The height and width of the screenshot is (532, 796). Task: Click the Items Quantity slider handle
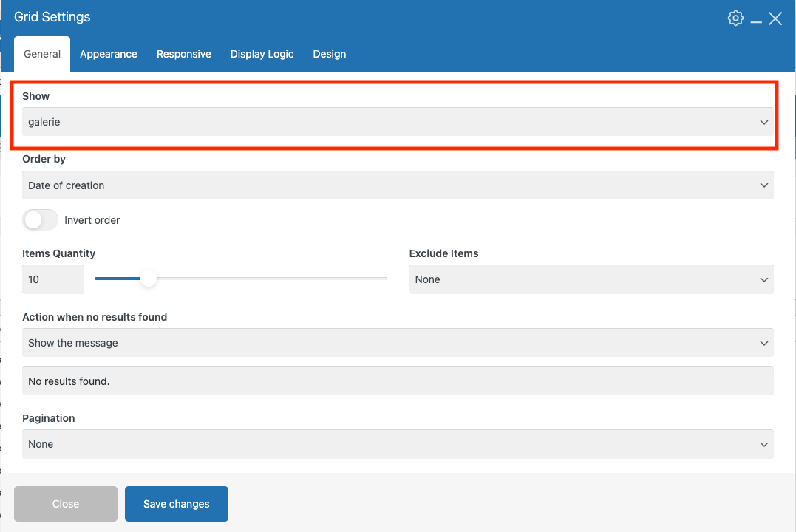click(x=149, y=279)
